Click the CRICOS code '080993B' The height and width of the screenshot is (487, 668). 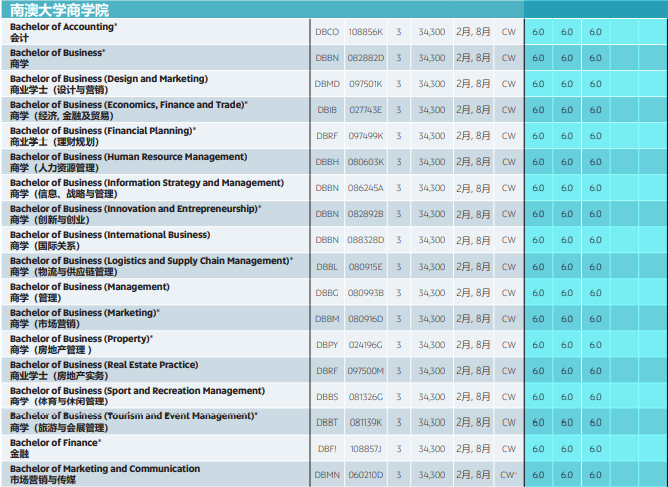click(x=366, y=293)
